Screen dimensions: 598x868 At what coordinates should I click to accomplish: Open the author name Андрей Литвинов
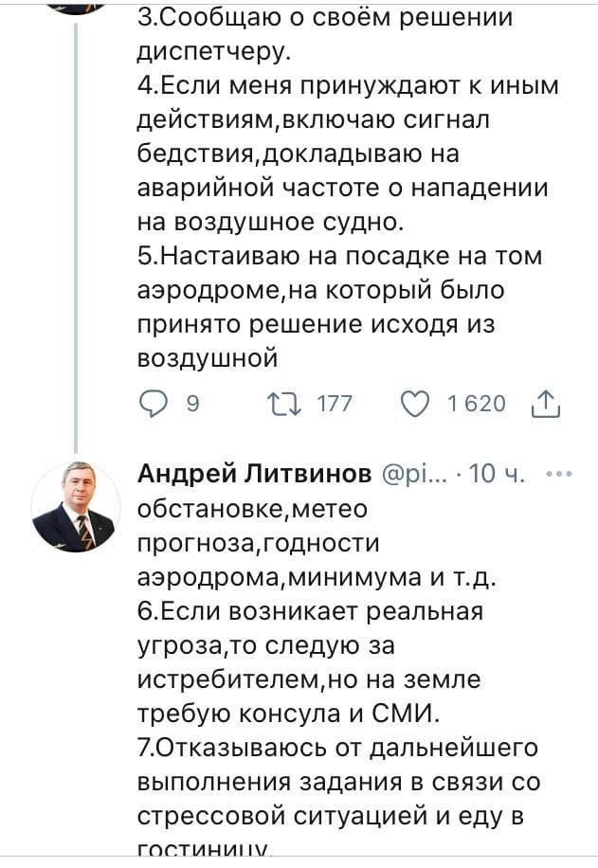pyautogui.click(x=254, y=474)
